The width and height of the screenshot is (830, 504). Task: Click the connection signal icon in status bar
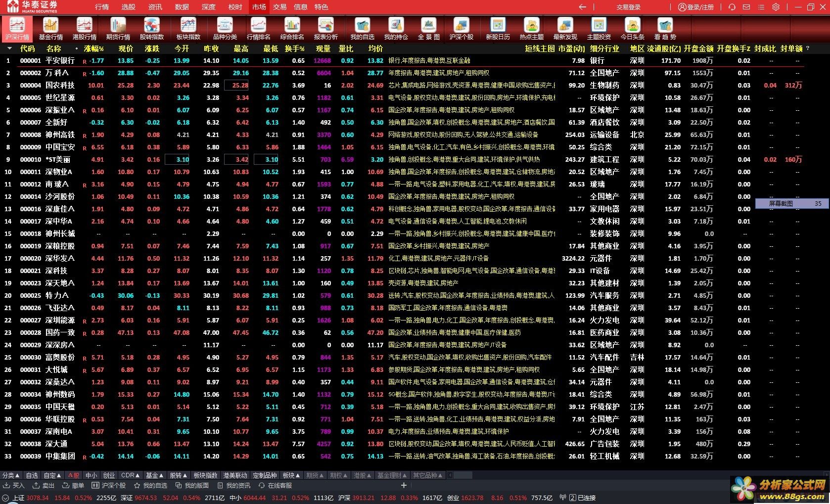[x=563, y=498]
